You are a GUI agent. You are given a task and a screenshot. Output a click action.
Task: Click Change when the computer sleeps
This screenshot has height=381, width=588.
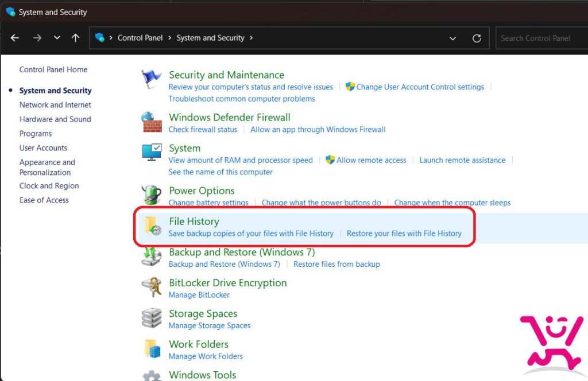[452, 203]
